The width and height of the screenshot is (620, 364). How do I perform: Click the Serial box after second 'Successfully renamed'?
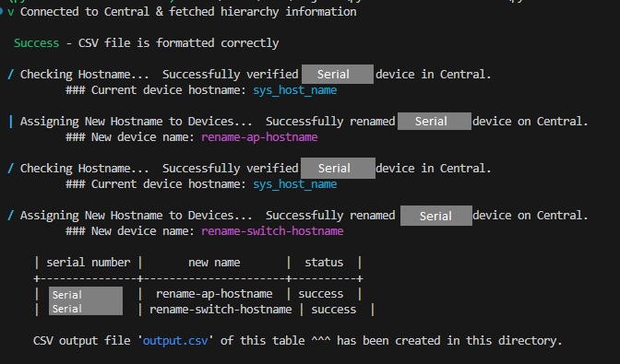(436, 216)
